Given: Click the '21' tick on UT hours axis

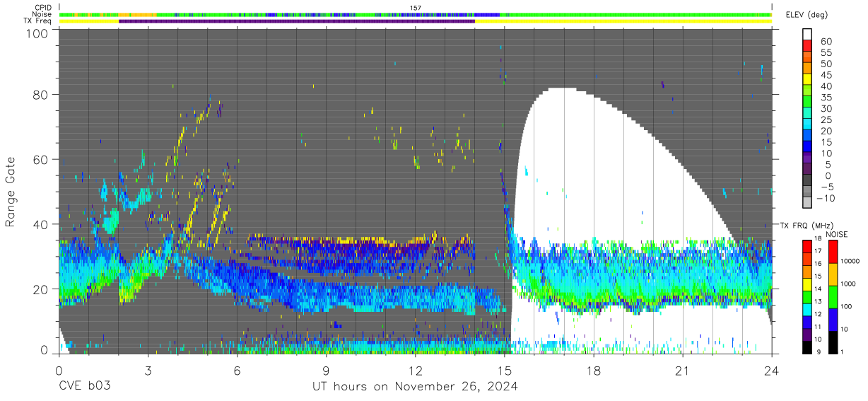Looking at the screenshot, I should tap(682, 371).
